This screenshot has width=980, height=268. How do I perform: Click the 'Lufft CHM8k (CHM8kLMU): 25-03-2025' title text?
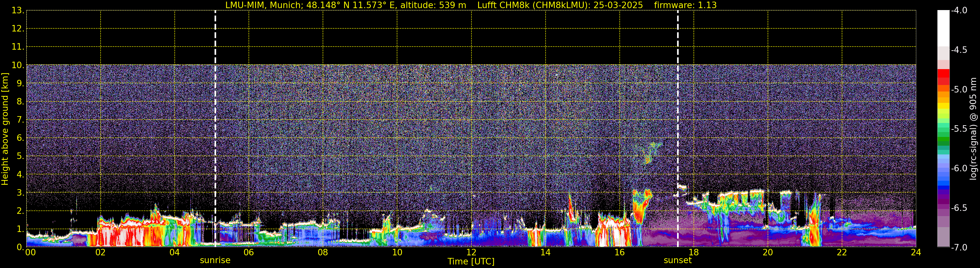pos(560,5)
